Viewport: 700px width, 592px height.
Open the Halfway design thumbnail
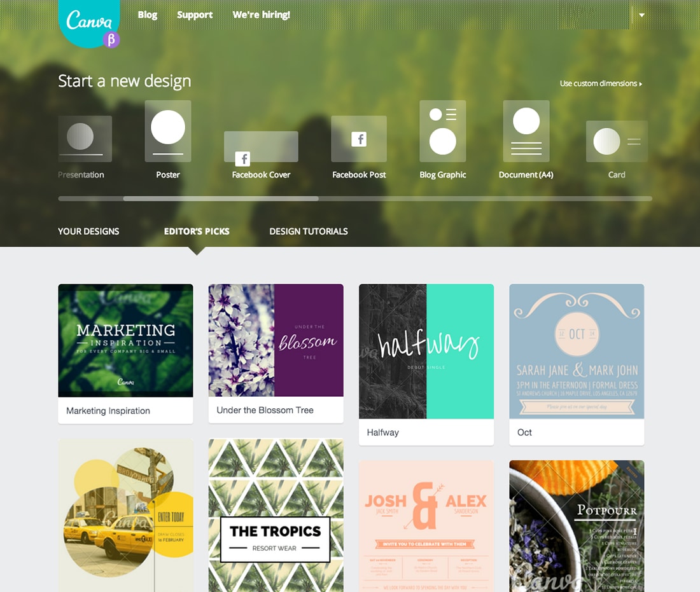tap(426, 364)
